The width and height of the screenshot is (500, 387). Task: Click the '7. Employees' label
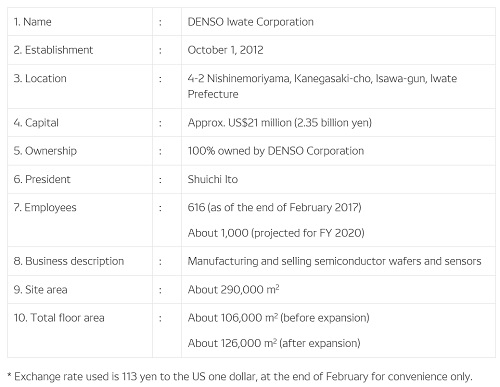[45, 208]
